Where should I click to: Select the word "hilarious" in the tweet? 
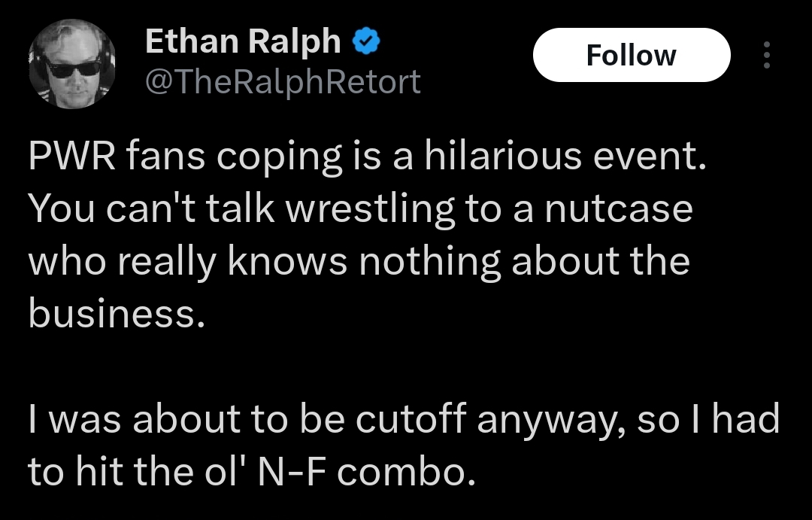click(501, 157)
